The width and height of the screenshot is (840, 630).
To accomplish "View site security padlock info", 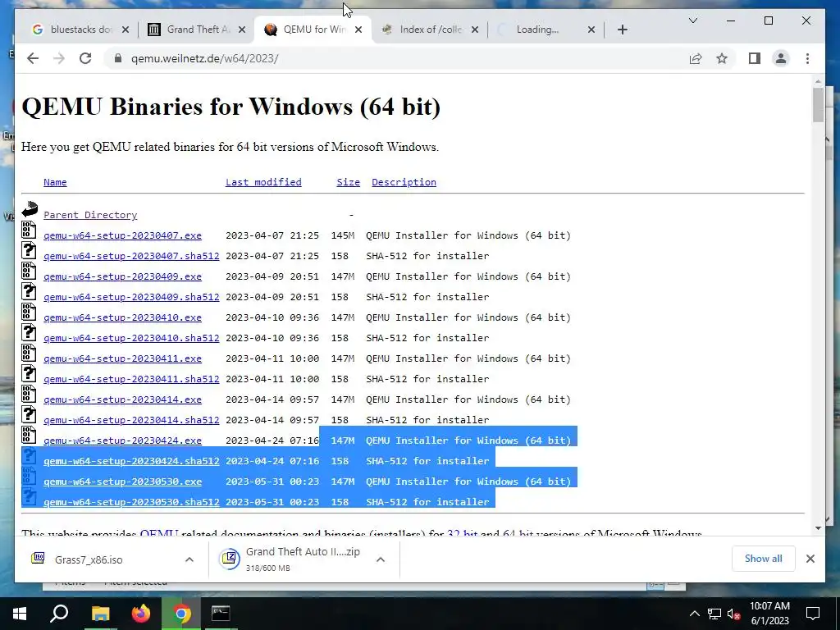I will [x=118, y=58].
